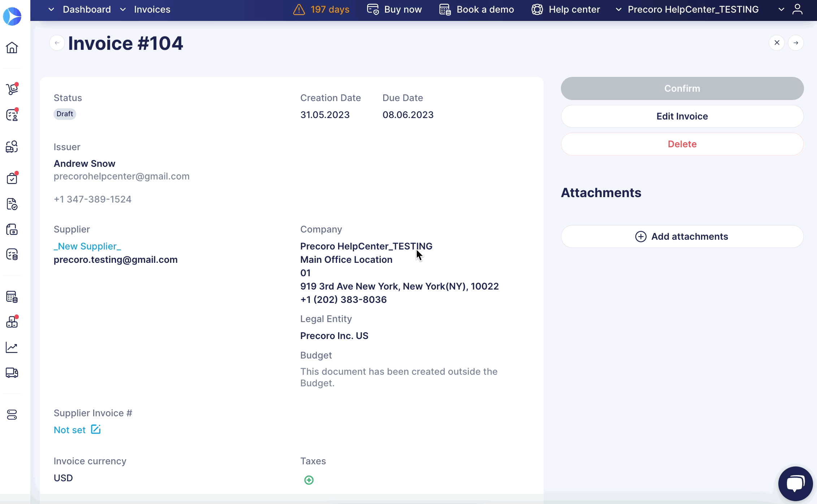Open Precoro HelpCenter_TESTING company menu
This screenshot has width=817, height=504.
point(693,9)
